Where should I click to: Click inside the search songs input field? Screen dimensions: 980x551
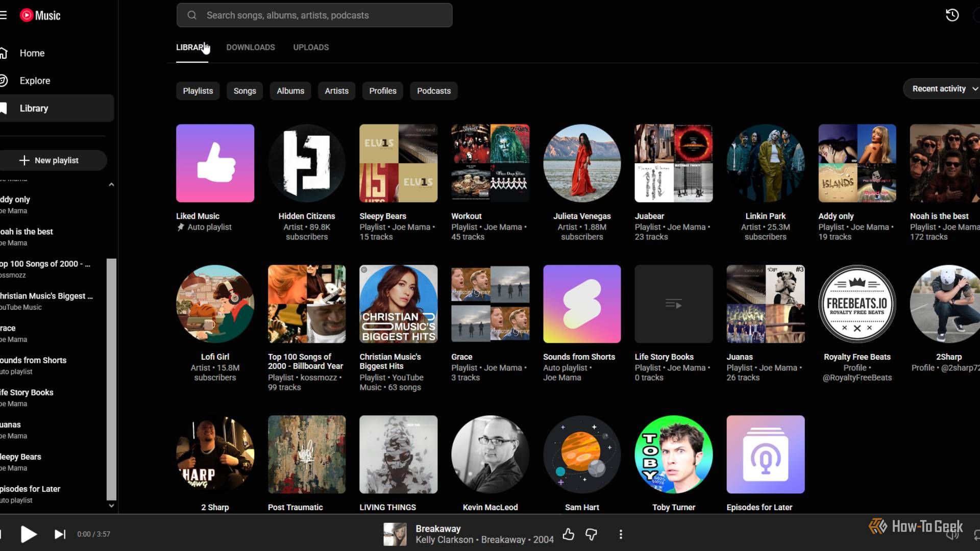tap(314, 15)
